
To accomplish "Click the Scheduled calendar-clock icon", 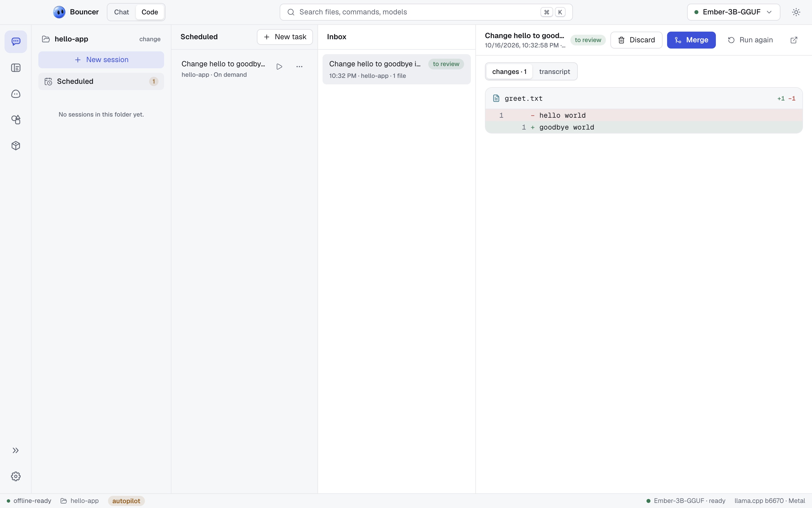I will click(x=48, y=81).
